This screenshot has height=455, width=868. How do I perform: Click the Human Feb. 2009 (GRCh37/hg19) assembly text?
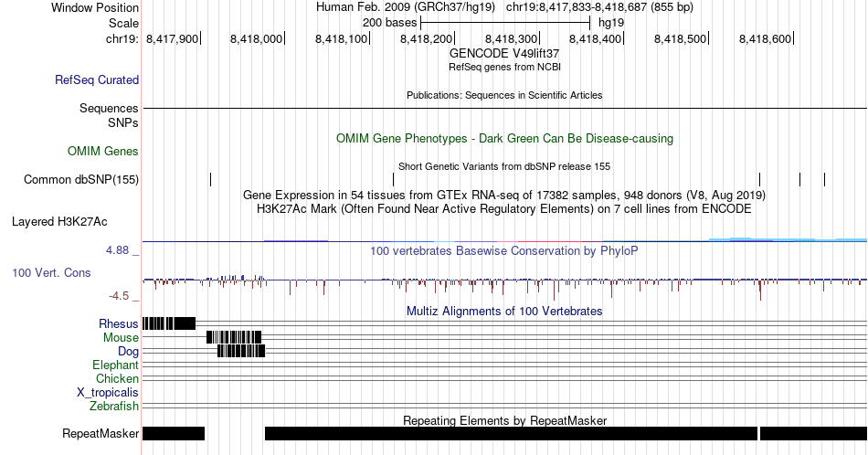point(405,7)
